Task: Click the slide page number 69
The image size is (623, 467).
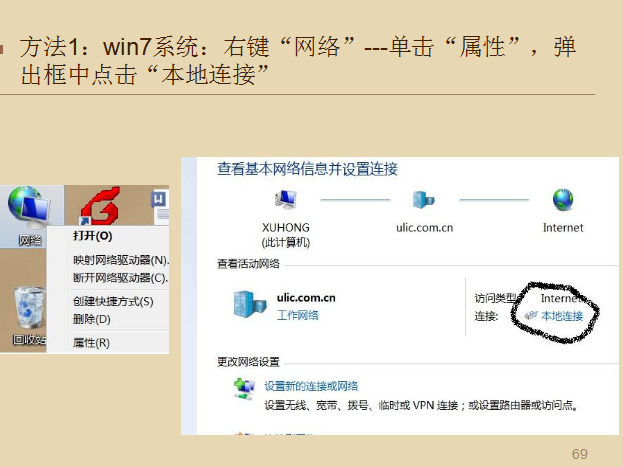Action: click(x=580, y=454)
